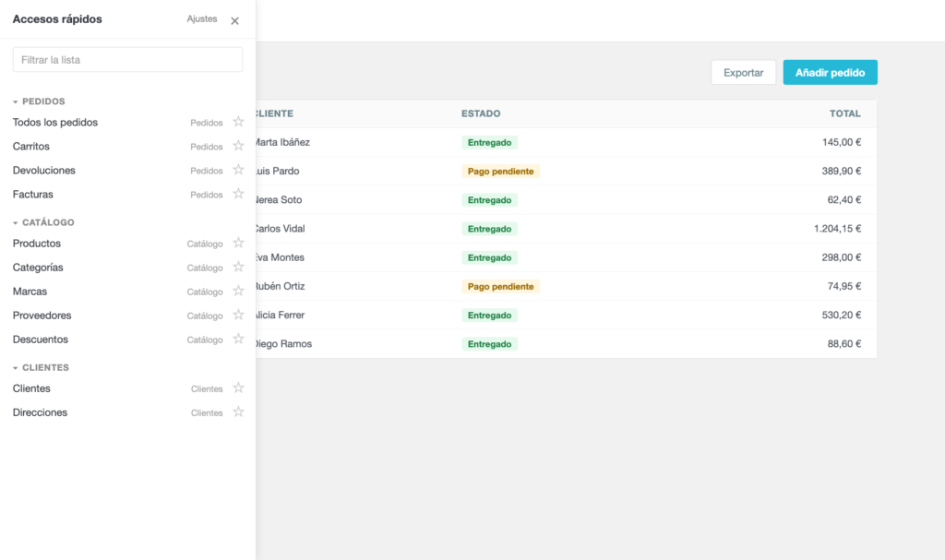Favorite the Marcas item star
The height and width of the screenshot is (560, 945).
pos(238,292)
